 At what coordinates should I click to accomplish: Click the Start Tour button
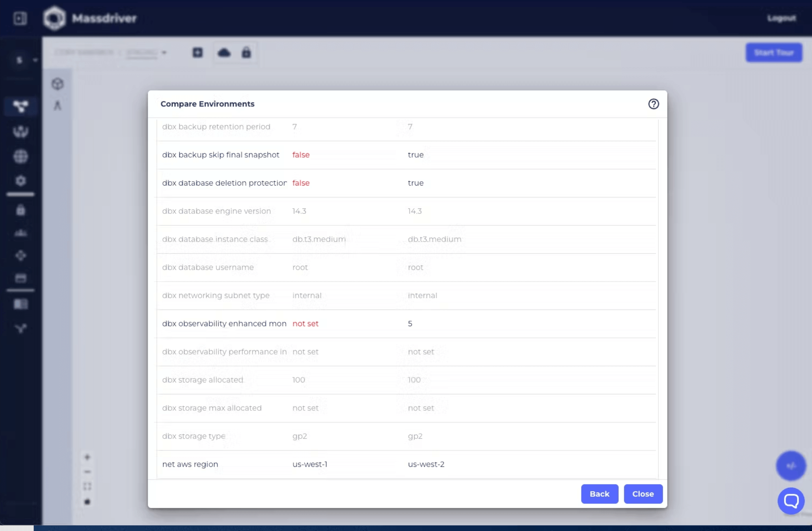pos(773,52)
